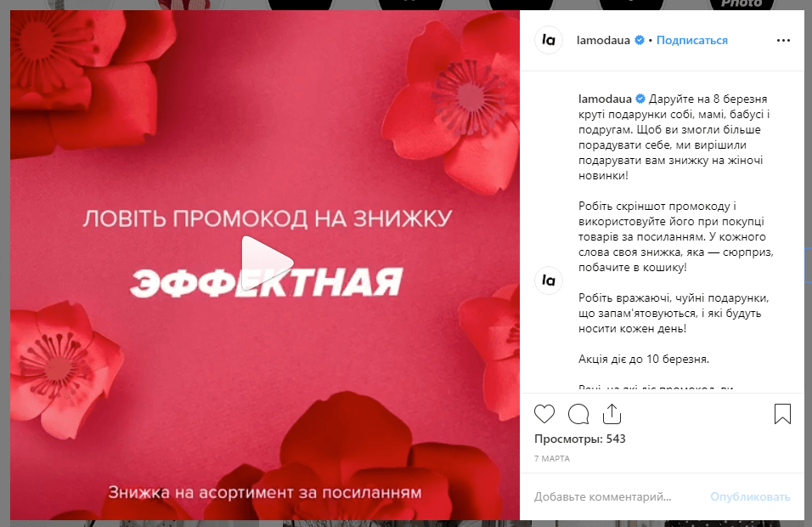Focus the Добавьте комментарий input field

click(617, 497)
